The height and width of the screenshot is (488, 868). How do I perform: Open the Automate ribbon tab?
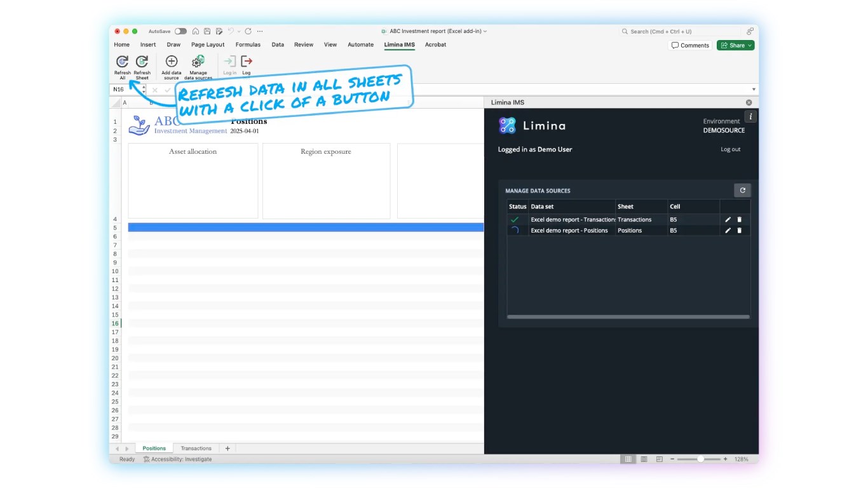pyautogui.click(x=361, y=44)
